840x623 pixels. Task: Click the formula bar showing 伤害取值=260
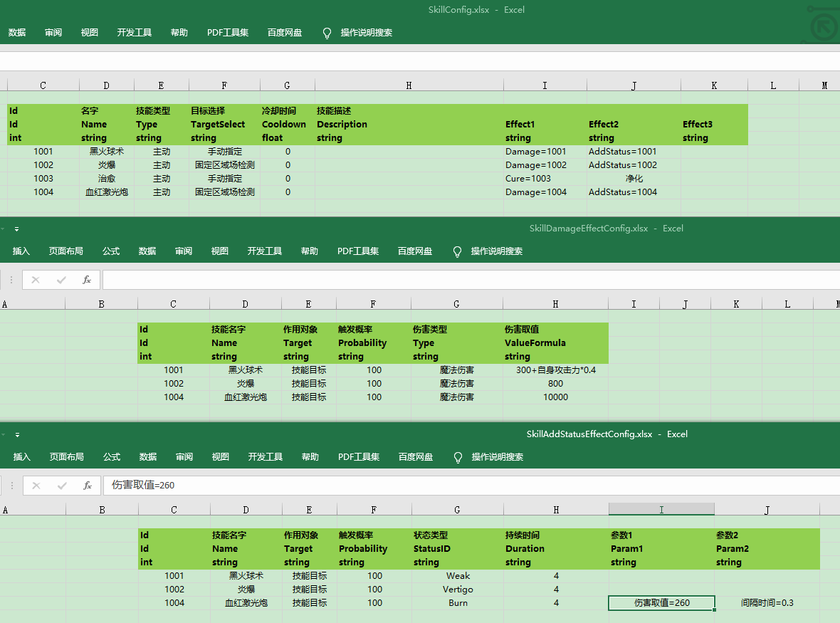pyautogui.click(x=471, y=486)
